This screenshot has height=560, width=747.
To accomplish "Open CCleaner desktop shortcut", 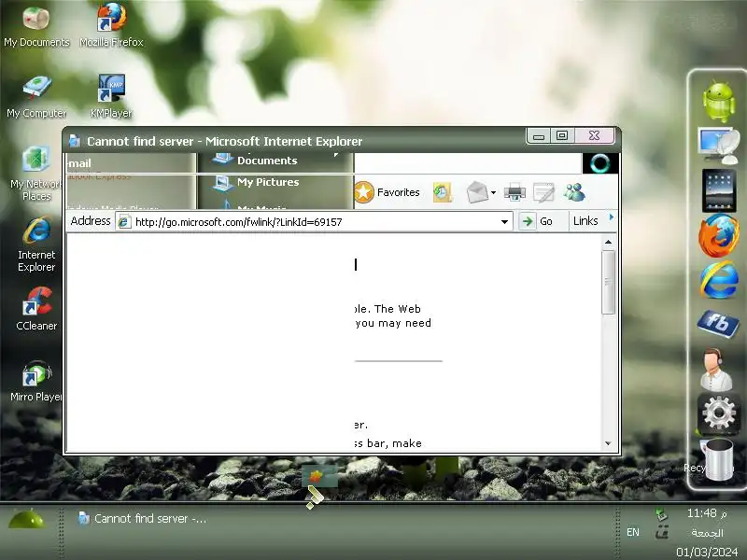I will click(x=36, y=309).
